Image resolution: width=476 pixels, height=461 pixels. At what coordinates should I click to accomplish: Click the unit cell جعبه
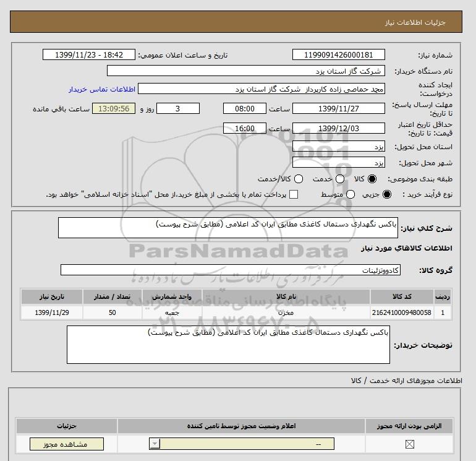[172, 312]
